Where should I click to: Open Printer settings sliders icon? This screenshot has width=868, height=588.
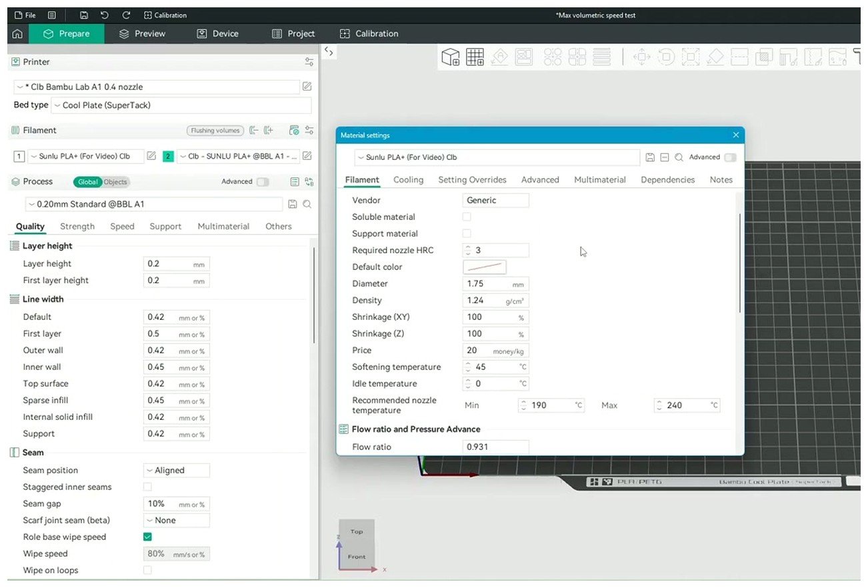pyautogui.click(x=309, y=62)
